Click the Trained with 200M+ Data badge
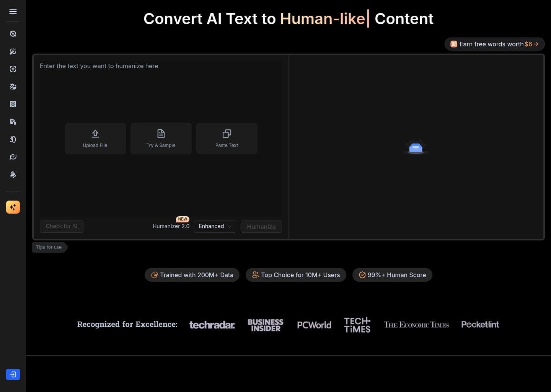This screenshot has width=551, height=392. 192,275
